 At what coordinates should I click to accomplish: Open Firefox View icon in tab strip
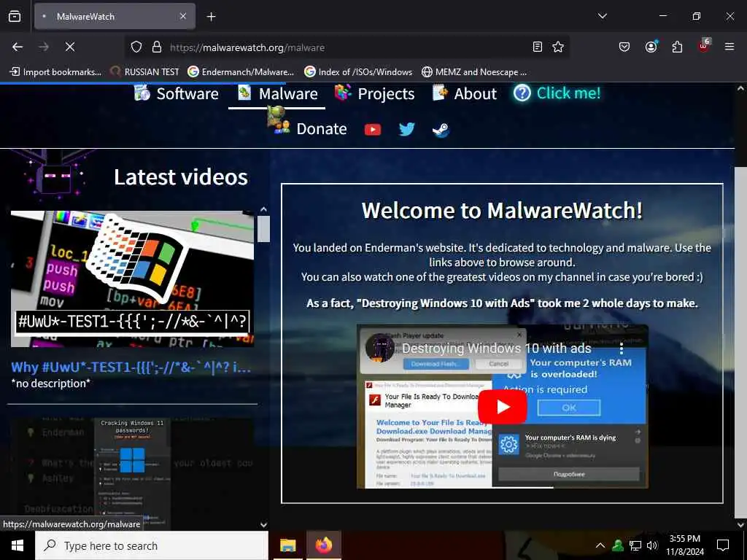[x=15, y=16]
